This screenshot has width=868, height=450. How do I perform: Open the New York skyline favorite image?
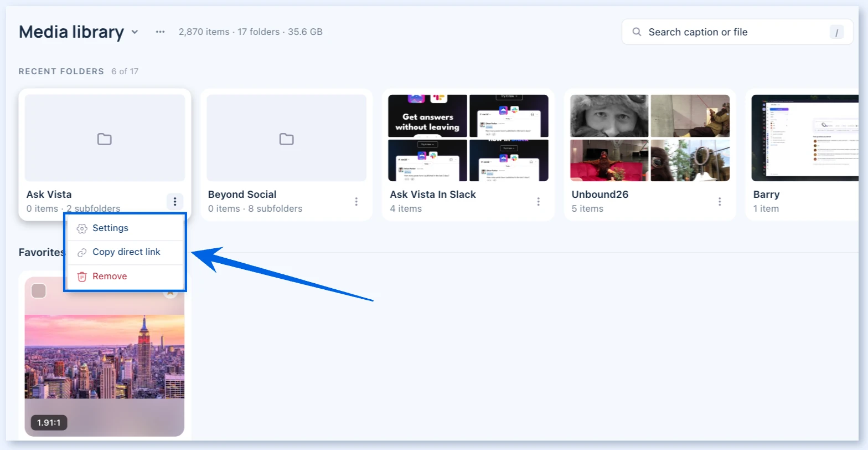click(x=105, y=356)
